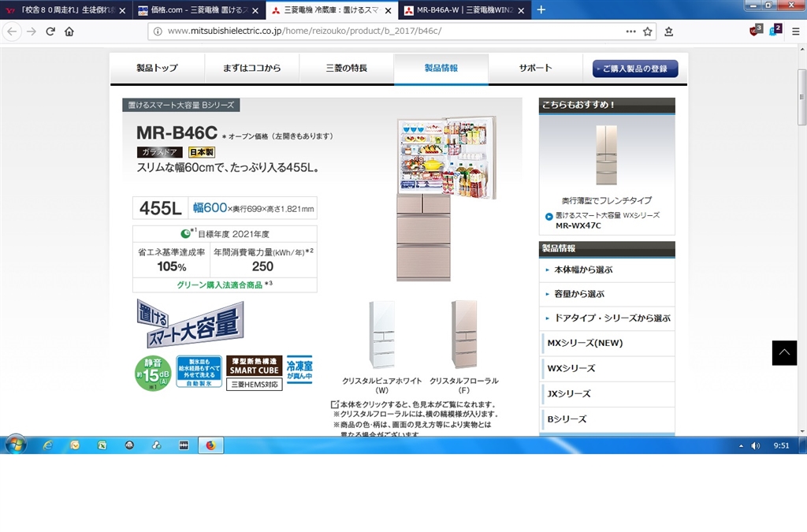This screenshot has height=532, width=807.
Task: Open JXシリーズ sidebar link
Action: 608,393
